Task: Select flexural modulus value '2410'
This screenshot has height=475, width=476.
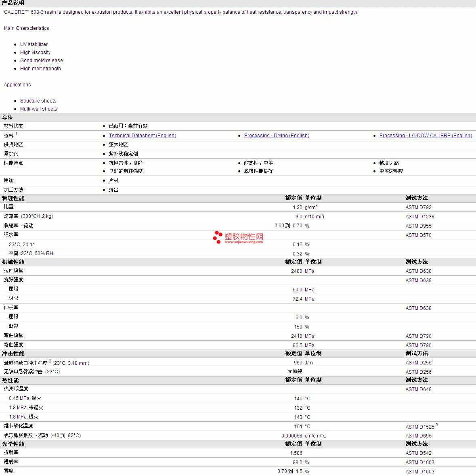Action: pyautogui.click(x=297, y=336)
